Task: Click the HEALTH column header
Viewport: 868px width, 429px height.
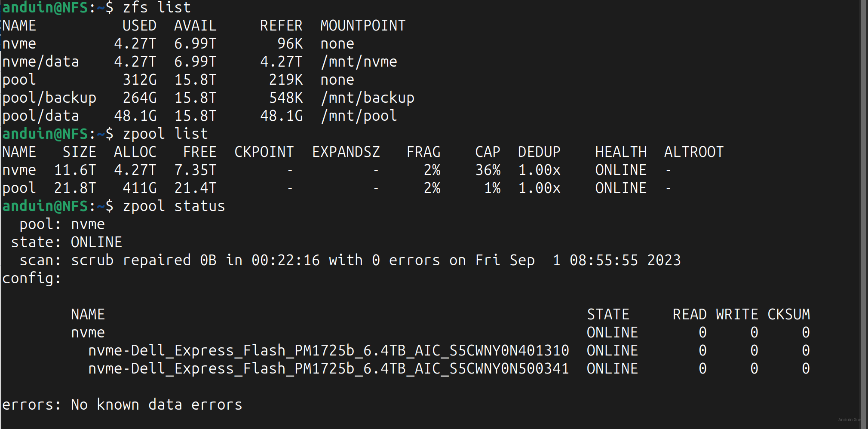Action: 621,152
